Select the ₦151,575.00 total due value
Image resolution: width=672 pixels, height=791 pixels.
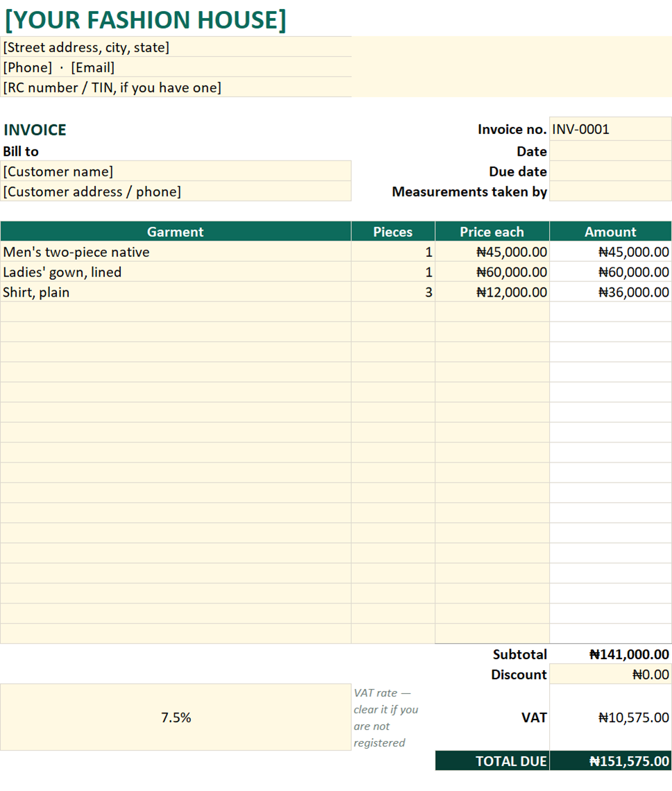pos(610,760)
